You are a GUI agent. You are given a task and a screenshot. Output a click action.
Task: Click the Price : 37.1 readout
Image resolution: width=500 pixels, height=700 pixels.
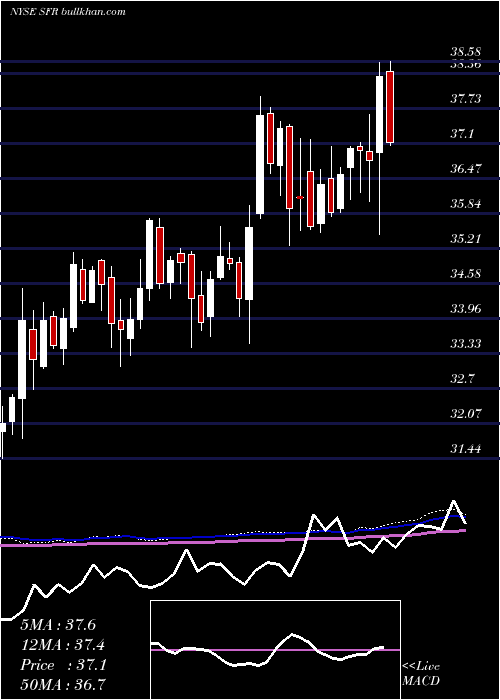point(63,665)
